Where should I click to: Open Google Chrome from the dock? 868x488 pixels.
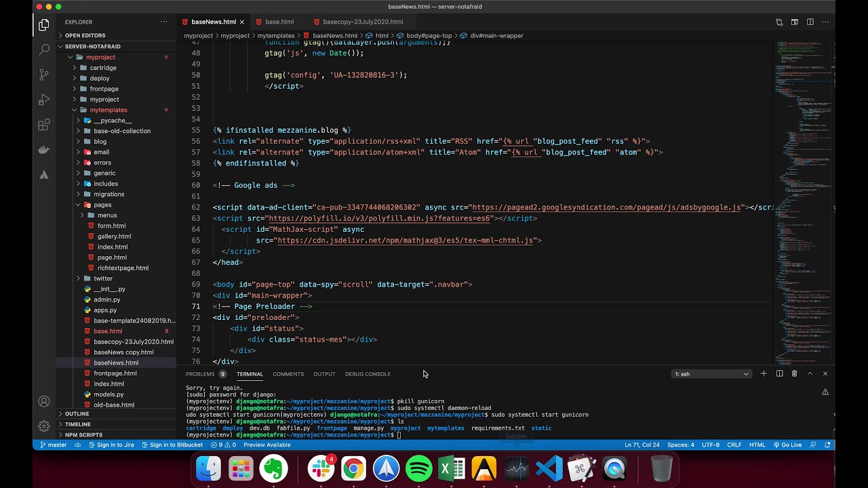coord(353,469)
